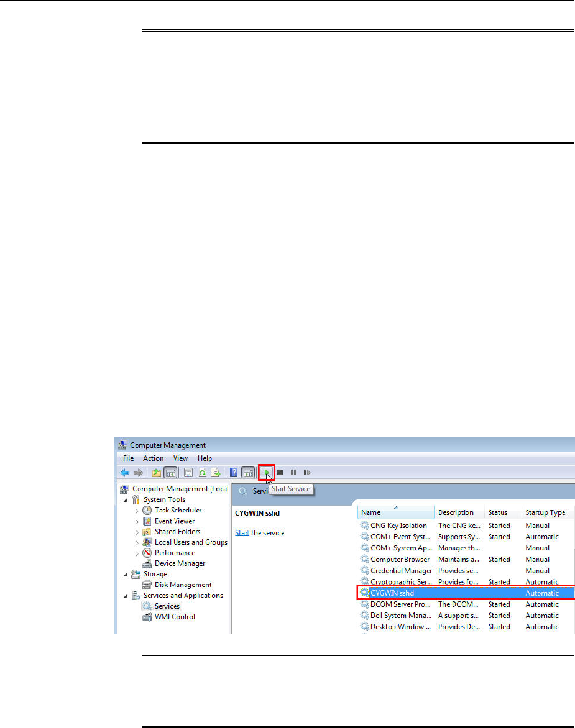Click the Export List toolbar icon
The image size is (575, 728).
pyautogui.click(x=216, y=473)
